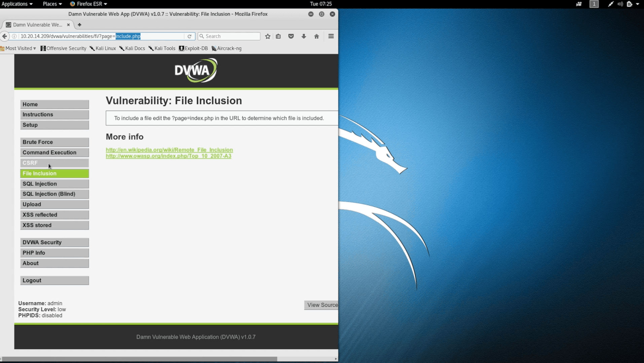Close the Damn Vulnerable Web App tab
644x363 pixels.
(x=68, y=25)
